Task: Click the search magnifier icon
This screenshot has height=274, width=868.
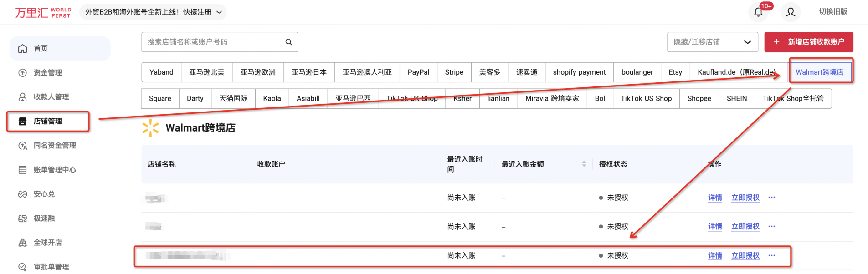Action: pos(288,42)
